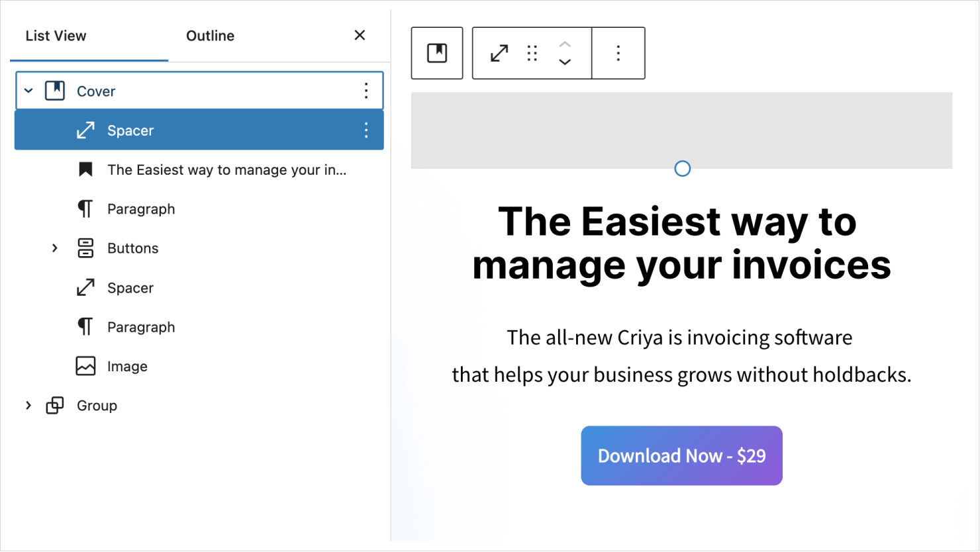Open block toolbar options menu

coord(618,53)
